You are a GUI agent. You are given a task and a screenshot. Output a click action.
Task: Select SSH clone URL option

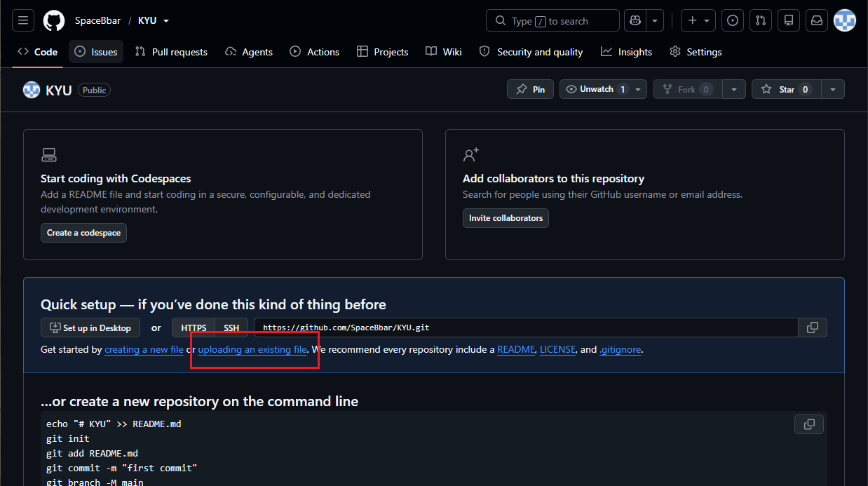(231, 328)
